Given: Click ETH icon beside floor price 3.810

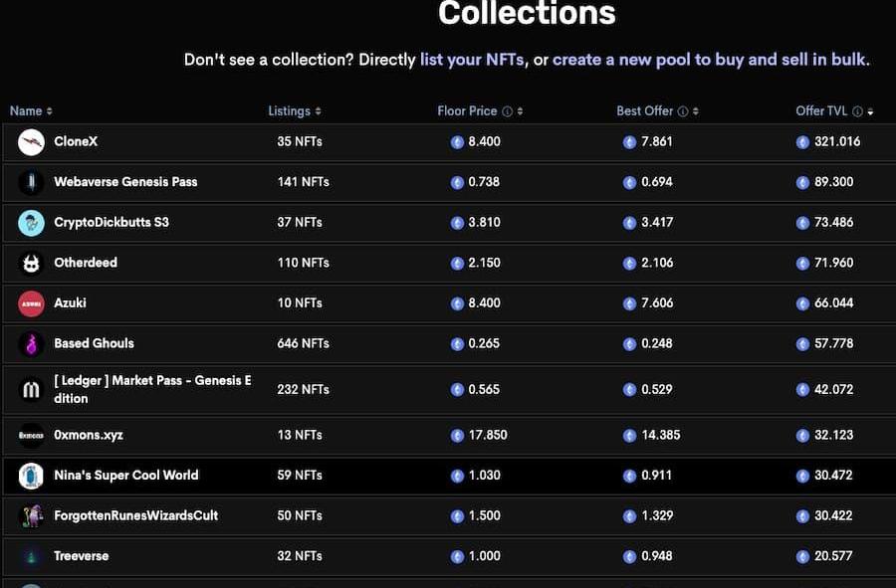Looking at the screenshot, I should (x=457, y=223).
